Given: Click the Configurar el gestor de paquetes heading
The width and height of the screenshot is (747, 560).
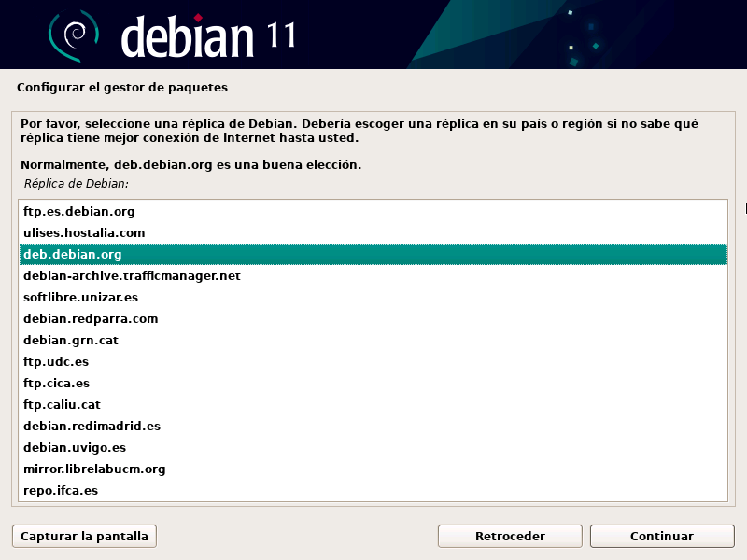Looking at the screenshot, I should point(122,88).
